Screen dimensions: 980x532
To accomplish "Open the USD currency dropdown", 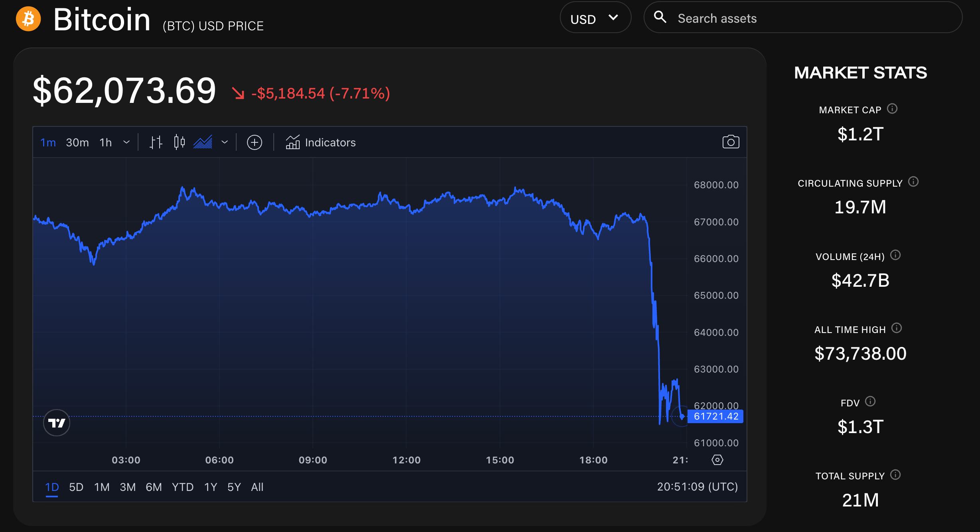I will coord(595,18).
